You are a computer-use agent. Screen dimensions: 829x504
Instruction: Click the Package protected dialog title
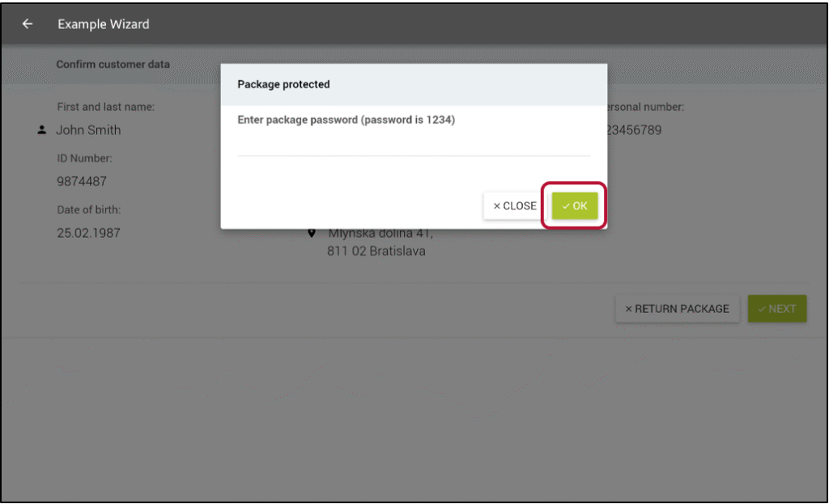point(283,84)
